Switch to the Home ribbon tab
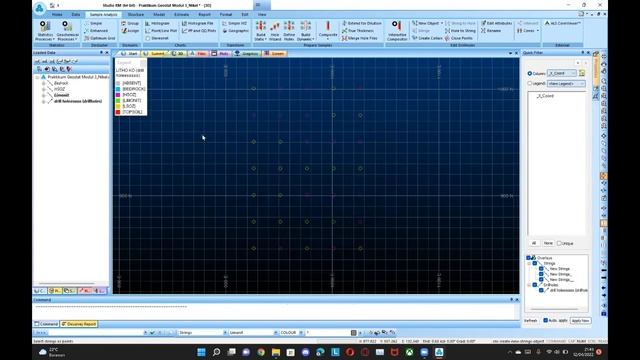This screenshot has height=360, width=640. 57,14
